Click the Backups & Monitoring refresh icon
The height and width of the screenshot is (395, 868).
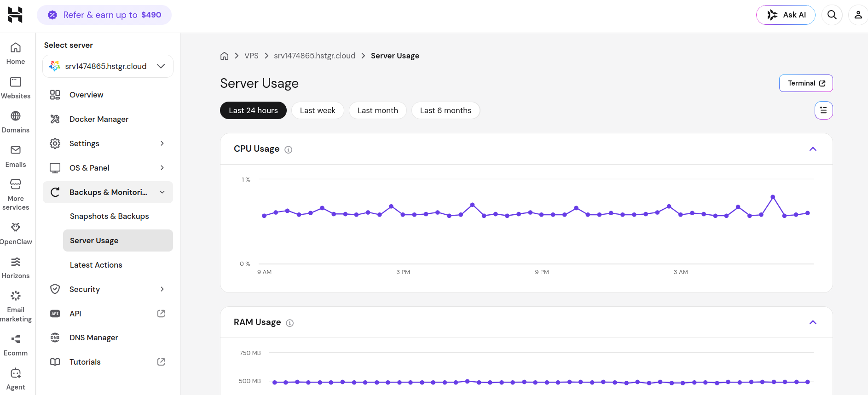click(x=55, y=192)
